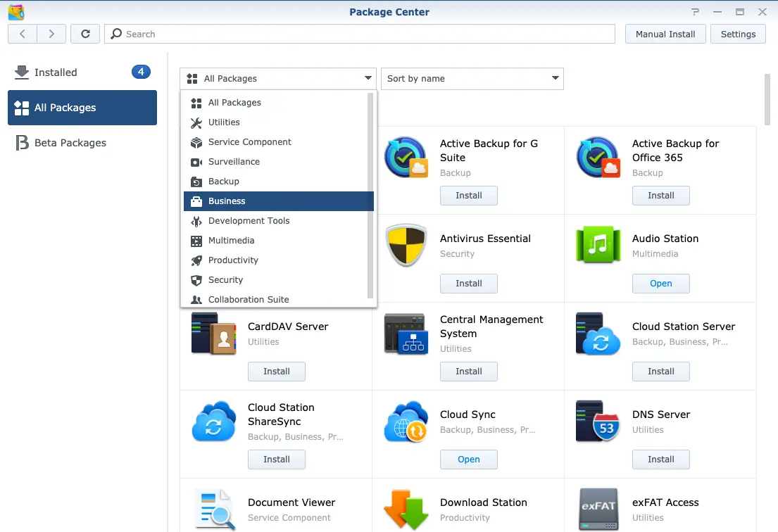Screen dimensions: 778x532
Task: Click the Download Station package title
Action: 483,502
